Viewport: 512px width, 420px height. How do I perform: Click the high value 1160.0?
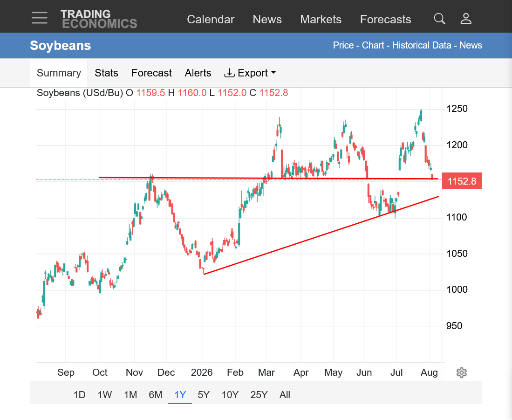[x=192, y=93]
